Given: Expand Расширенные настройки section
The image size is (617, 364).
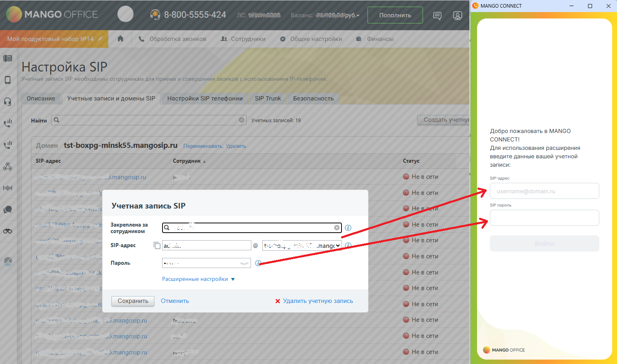Looking at the screenshot, I should tap(198, 279).
